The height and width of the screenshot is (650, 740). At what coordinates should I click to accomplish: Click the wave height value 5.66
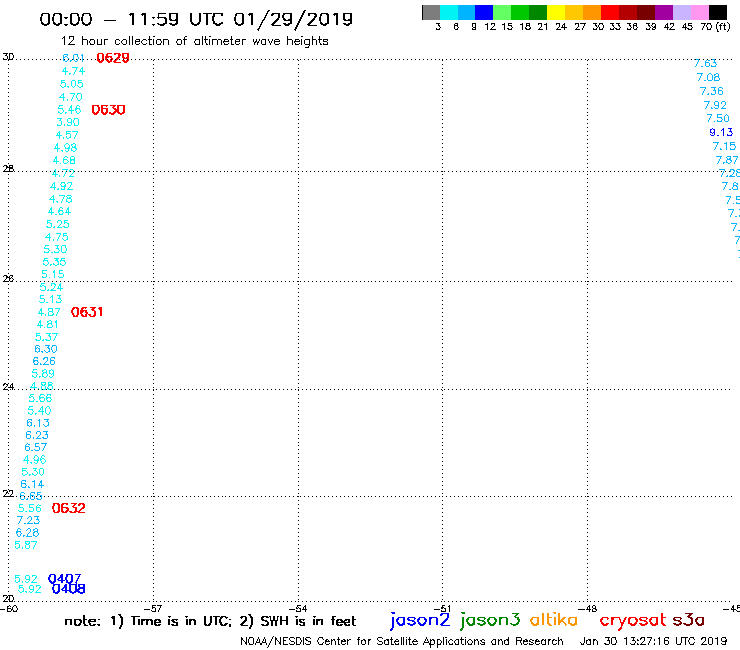(40, 398)
